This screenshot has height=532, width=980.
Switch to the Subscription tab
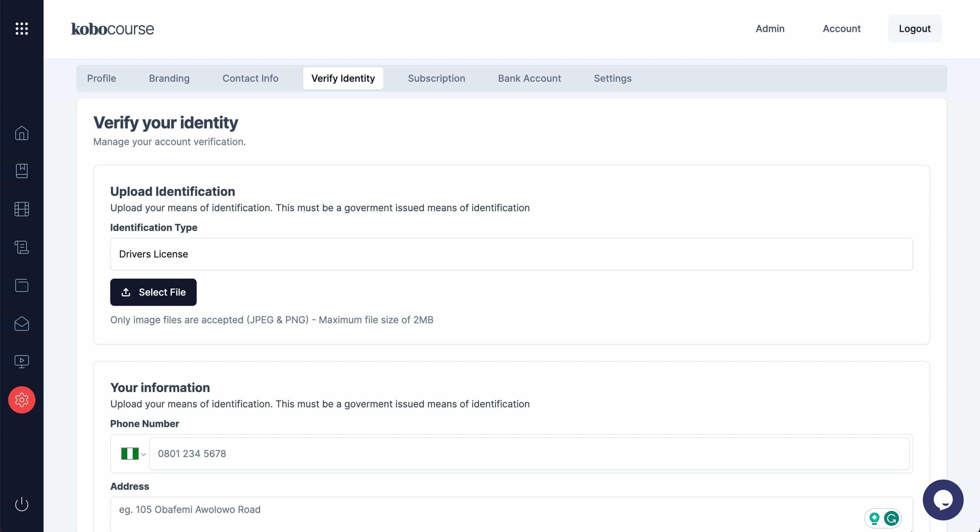[x=436, y=78]
